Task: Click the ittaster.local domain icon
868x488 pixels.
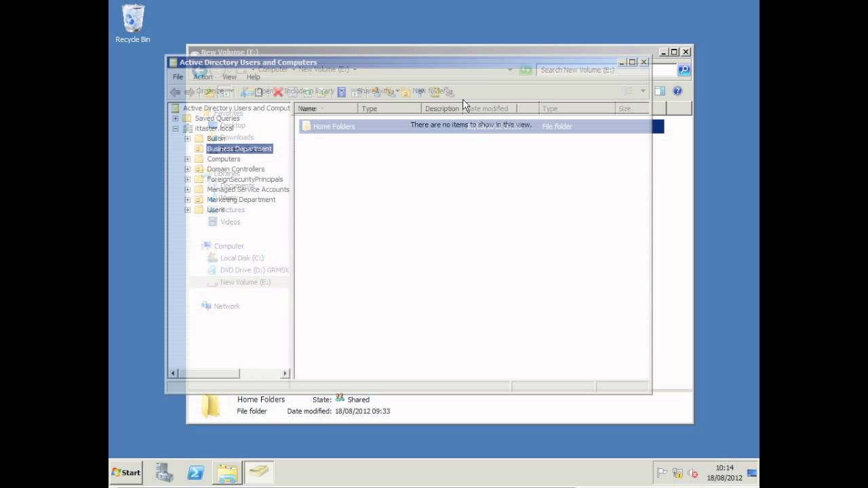Action: pyautogui.click(x=188, y=128)
